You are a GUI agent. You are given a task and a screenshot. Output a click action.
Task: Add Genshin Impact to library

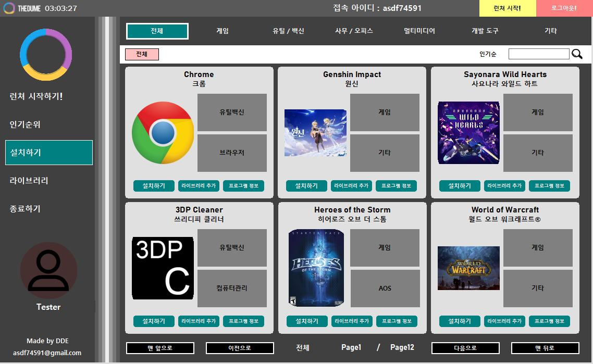click(x=351, y=186)
